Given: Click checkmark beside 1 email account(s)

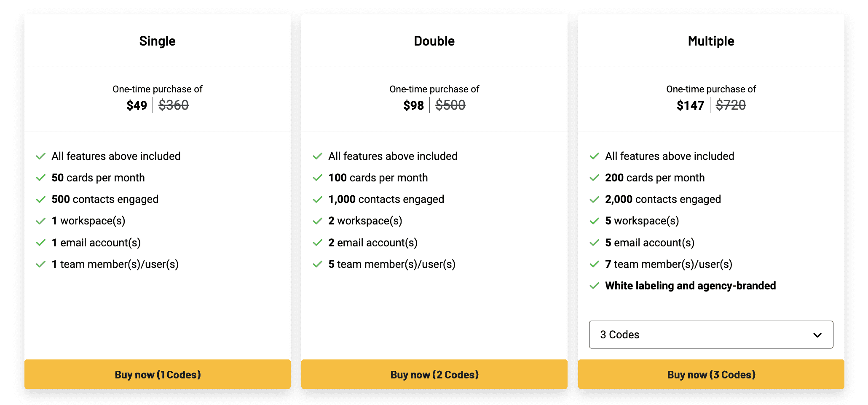Looking at the screenshot, I should pyautogui.click(x=41, y=243).
